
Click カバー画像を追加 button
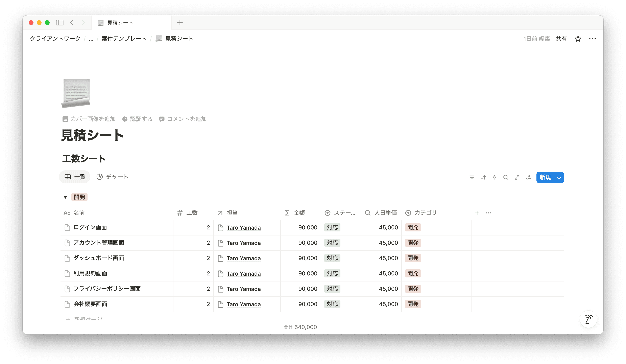pos(89,119)
